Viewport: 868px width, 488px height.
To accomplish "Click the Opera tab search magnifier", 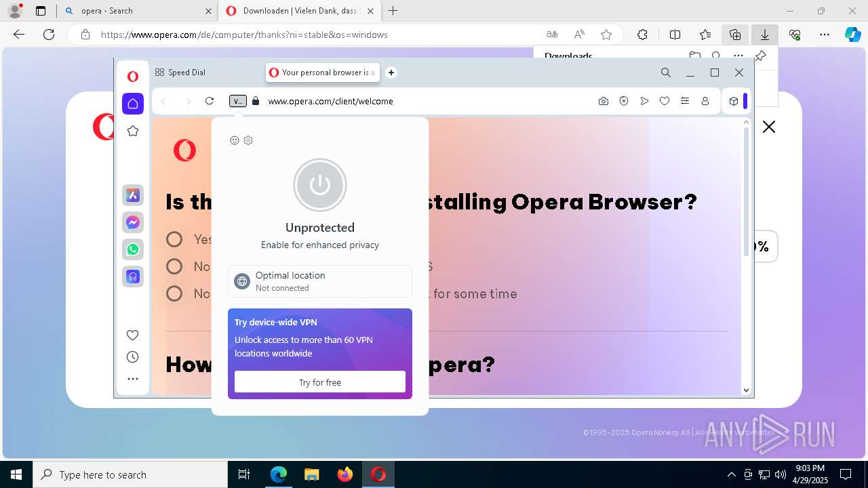I will point(666,73).
